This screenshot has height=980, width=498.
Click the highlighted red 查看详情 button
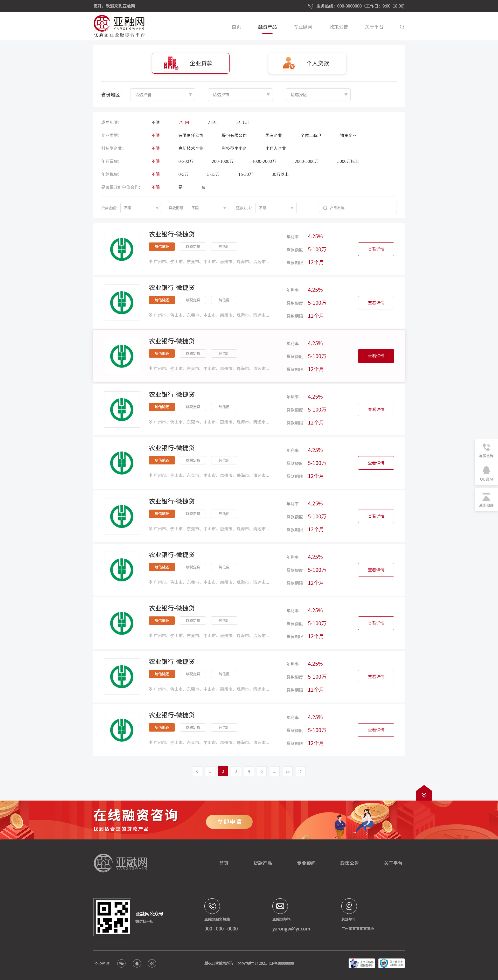[x=376, y=356]
